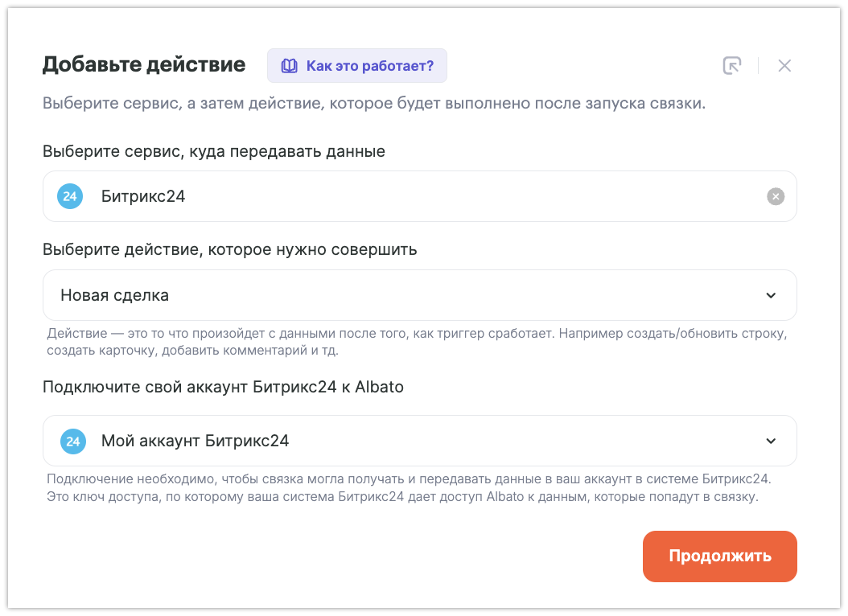Open the "Новая сделка" action dropdown
This screenshot has height=616, width=848.
402,295
